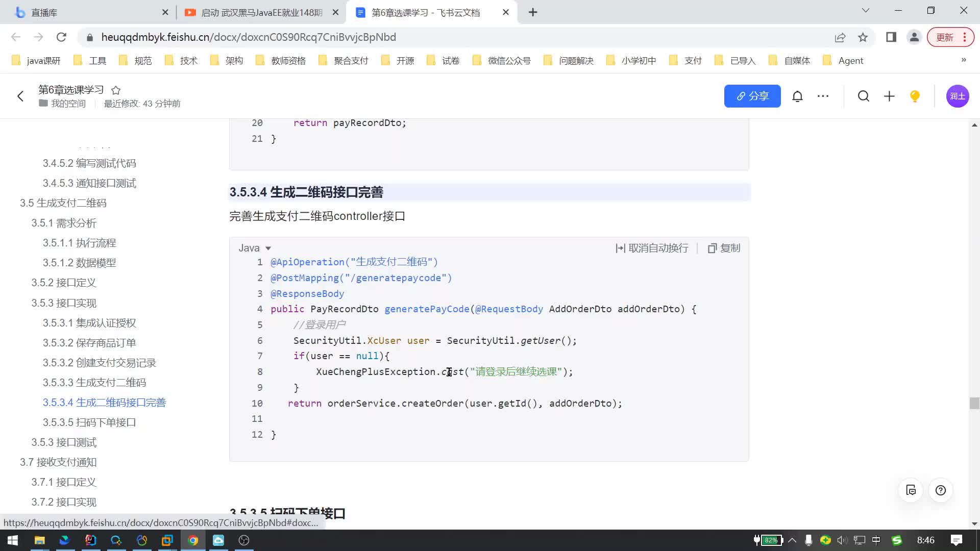
Task: Go to outline item 3.4.5.3 通知接口测试
Action: coord(89,183)
